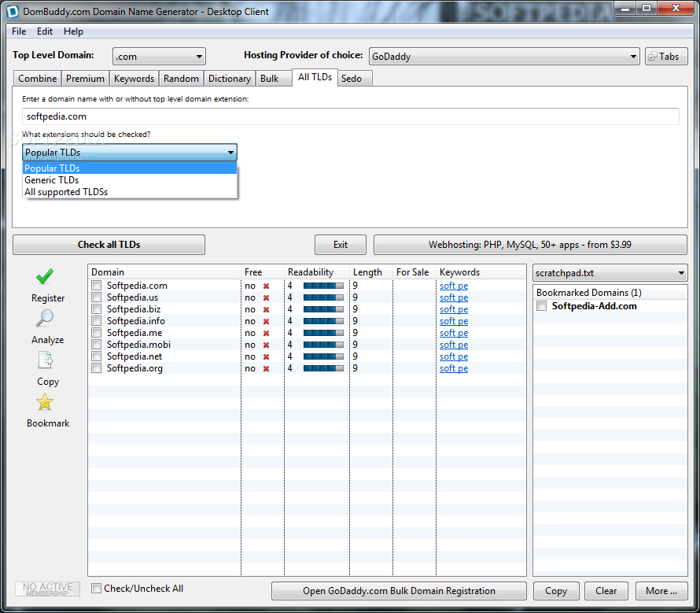700x613 pixels.
Task: Click the No Active Membership badge
Action: [x=48, y=589]
